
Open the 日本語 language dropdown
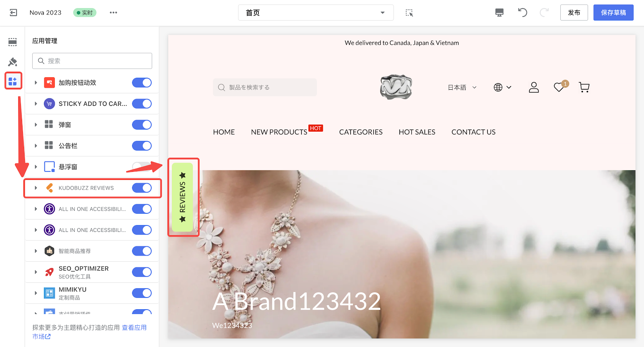pyautogui.click(x=462, y=87)
